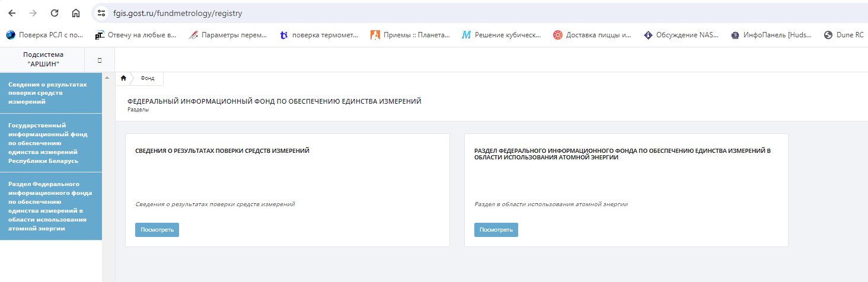Click the browser back arrow

[x=12, y=12]
